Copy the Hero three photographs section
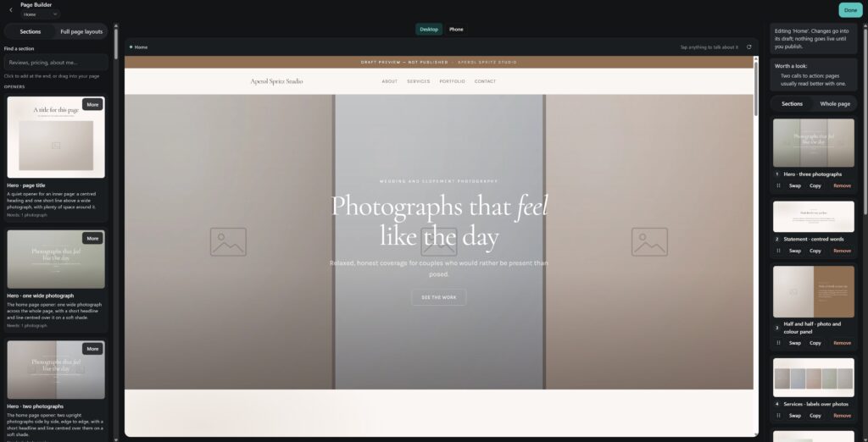 815,186
